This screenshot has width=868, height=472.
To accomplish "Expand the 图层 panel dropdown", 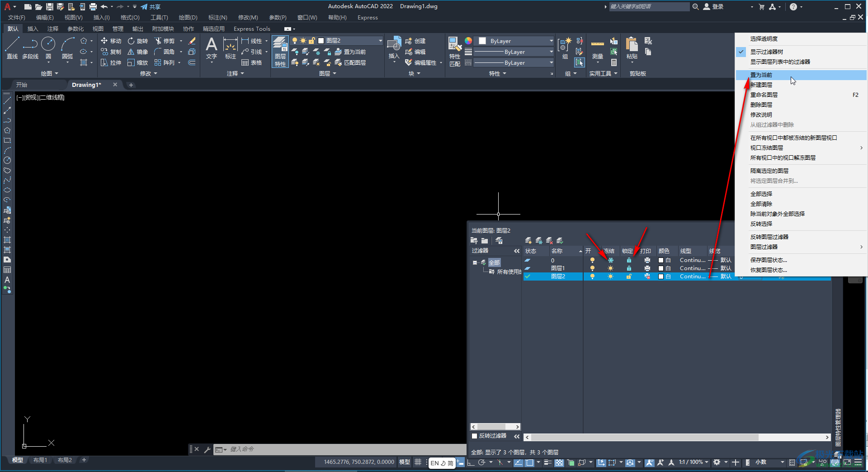I will click(328, 73).
